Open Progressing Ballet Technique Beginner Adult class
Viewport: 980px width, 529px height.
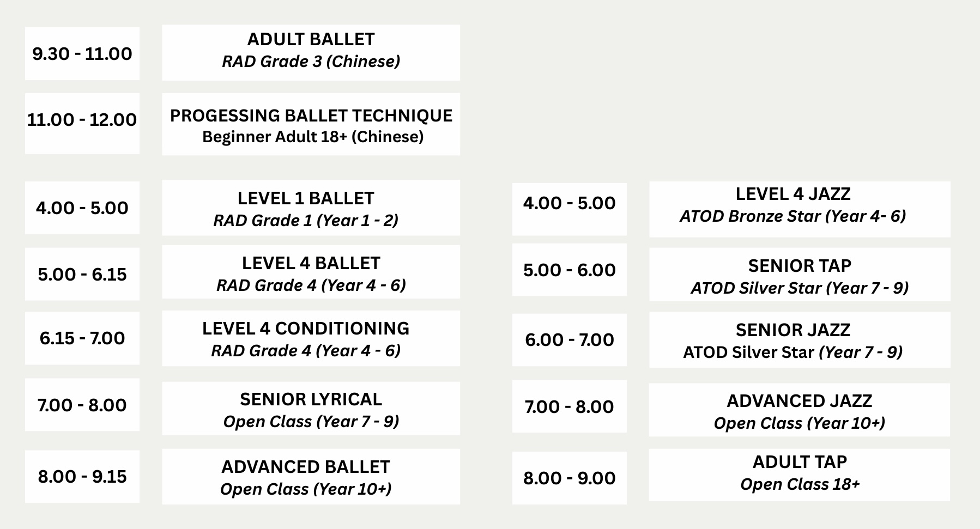(311, 124)
